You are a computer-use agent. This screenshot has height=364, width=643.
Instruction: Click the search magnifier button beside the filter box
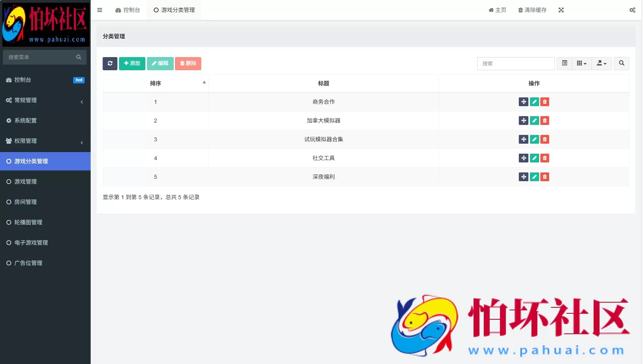tap(621, 63)
